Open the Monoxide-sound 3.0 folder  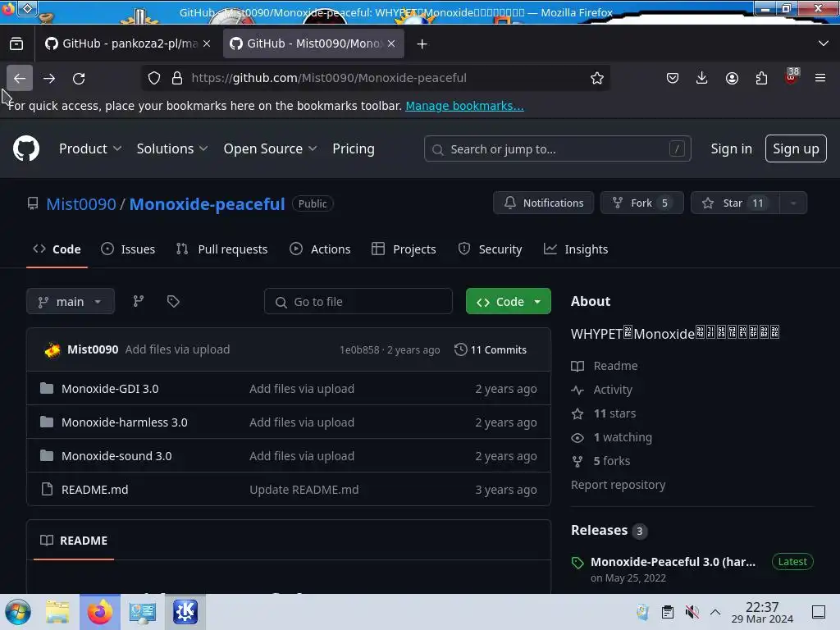tap(116, 456)
